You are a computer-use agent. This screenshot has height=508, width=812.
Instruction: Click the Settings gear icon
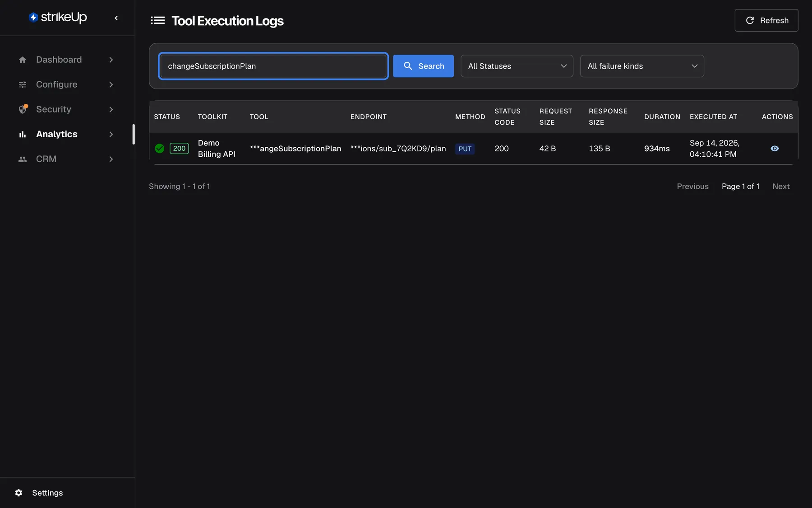pyautogui.click(x=18, y=493)
